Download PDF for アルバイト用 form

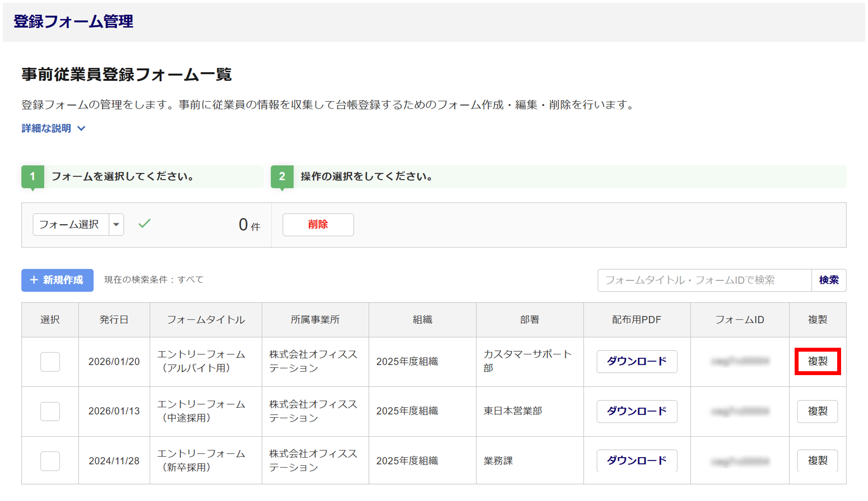[x=636, y=361]
